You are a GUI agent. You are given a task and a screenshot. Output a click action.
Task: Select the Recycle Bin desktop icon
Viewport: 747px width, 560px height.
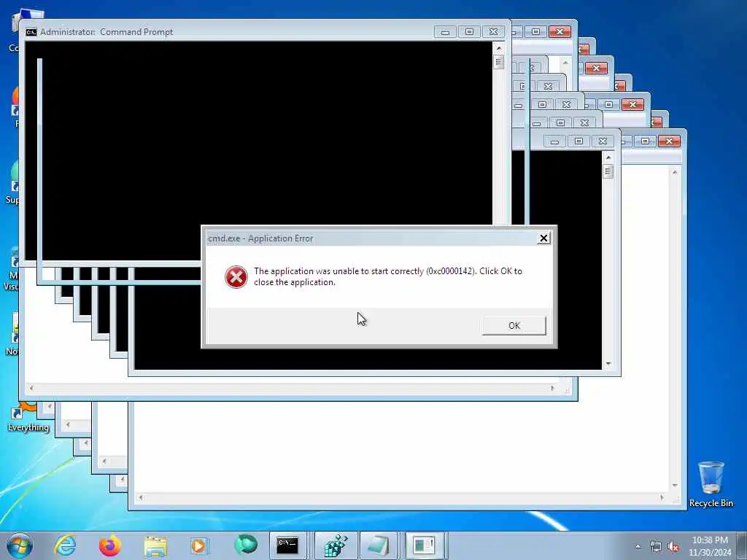point(711,484)
